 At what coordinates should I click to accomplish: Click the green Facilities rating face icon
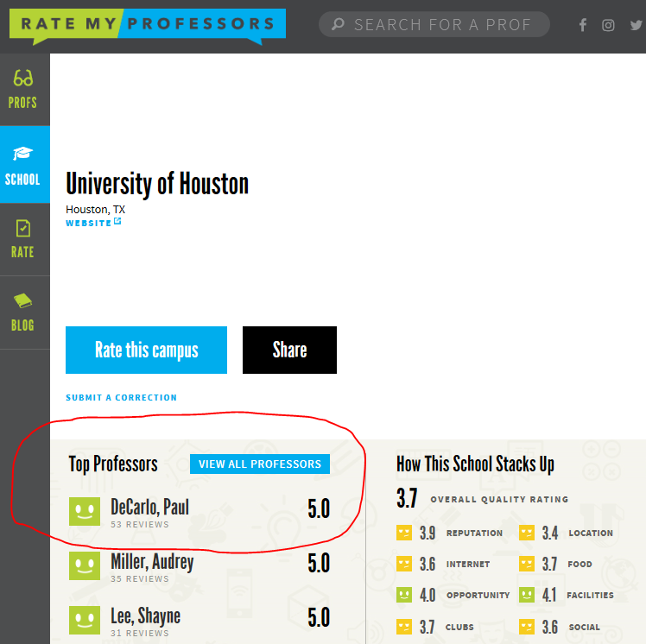[527, 595]
